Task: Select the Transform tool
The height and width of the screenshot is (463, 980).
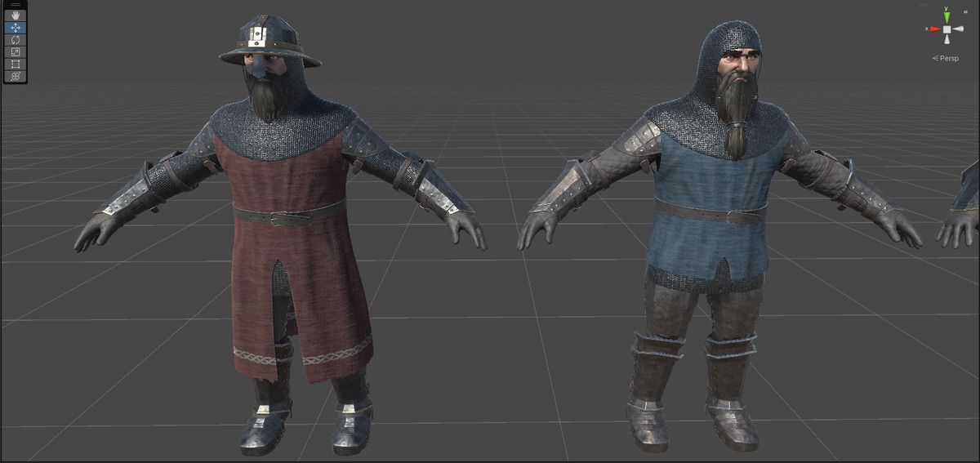Action: pyautogui.click(x=15, y=76)
